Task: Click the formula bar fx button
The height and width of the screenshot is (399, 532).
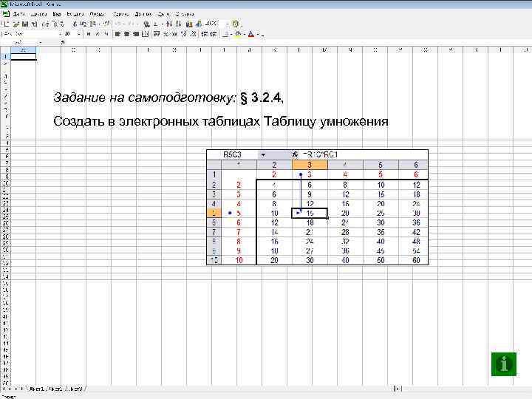Action: [62, 42]
